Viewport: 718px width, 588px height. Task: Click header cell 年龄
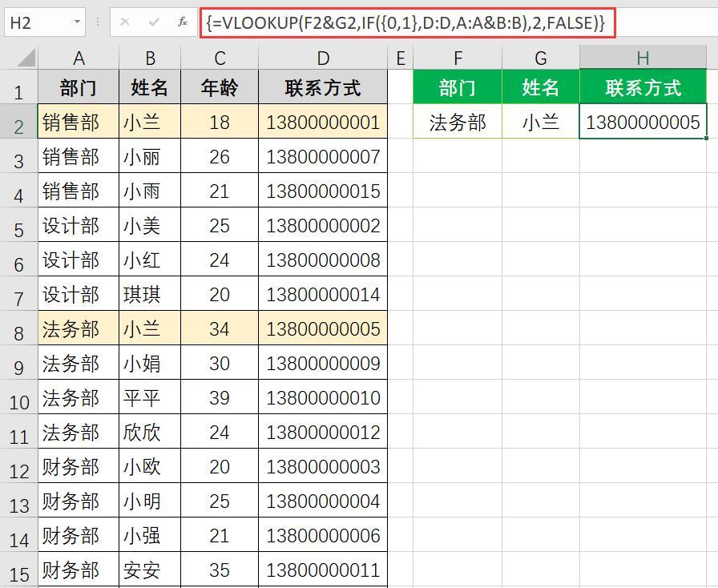[x=220, y=87]
